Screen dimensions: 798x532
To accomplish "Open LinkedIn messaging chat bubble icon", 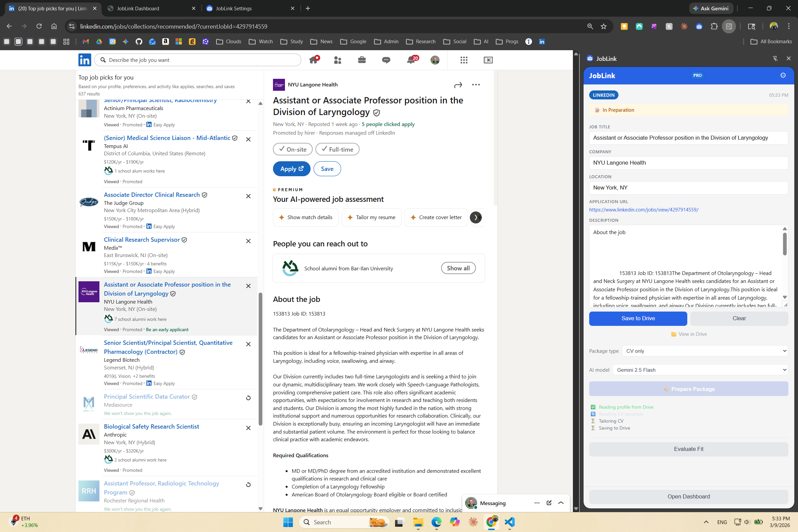I will [386, 60].
